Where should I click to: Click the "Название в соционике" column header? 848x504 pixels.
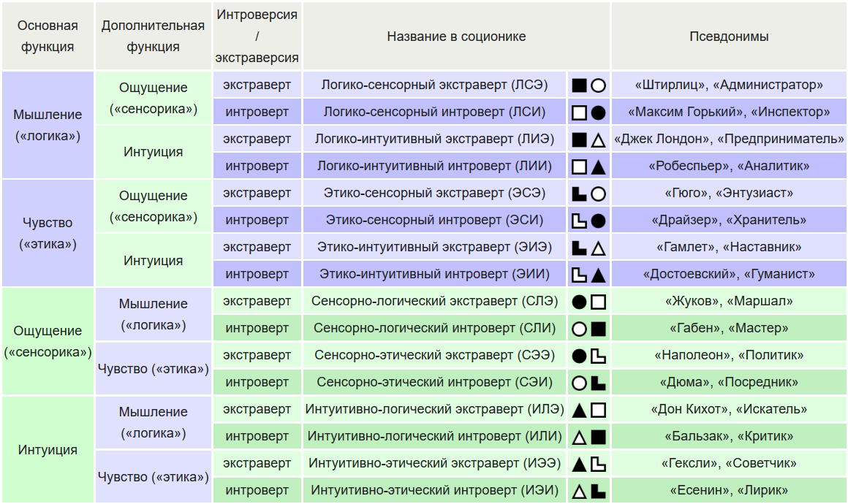click(x=456, y=37)
